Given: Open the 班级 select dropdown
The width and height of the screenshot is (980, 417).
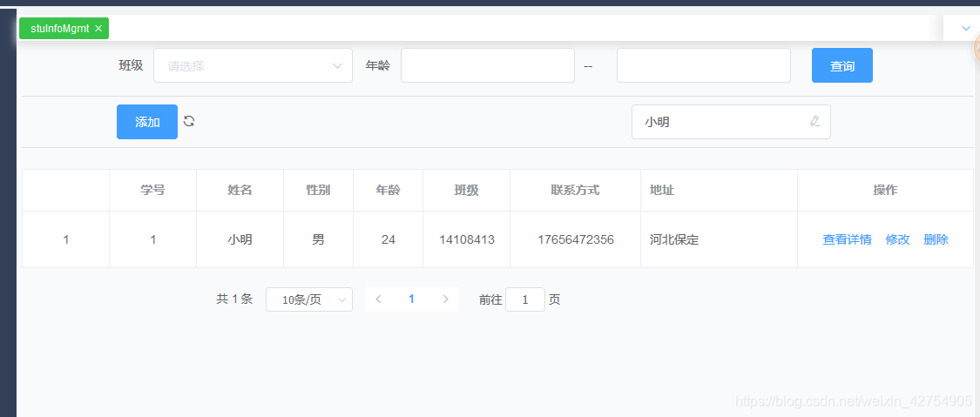Looking at the screenshot, I should point(253,65).
